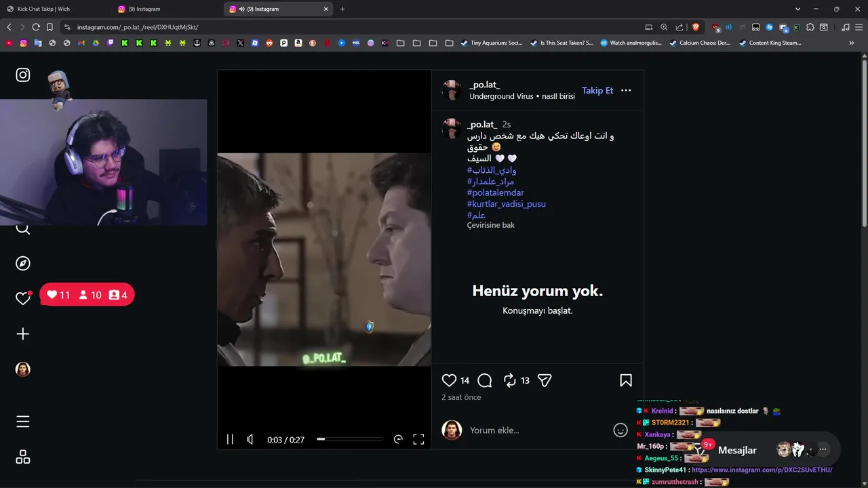Open tab search dropdown arrow
Screen dimensions: 868x488
coord(797,9)
